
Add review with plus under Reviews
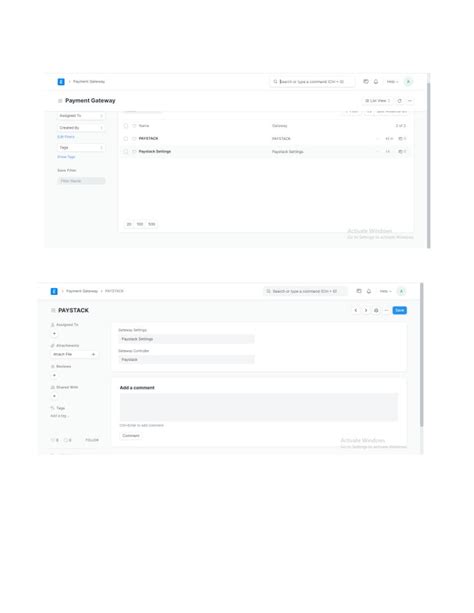54,376
